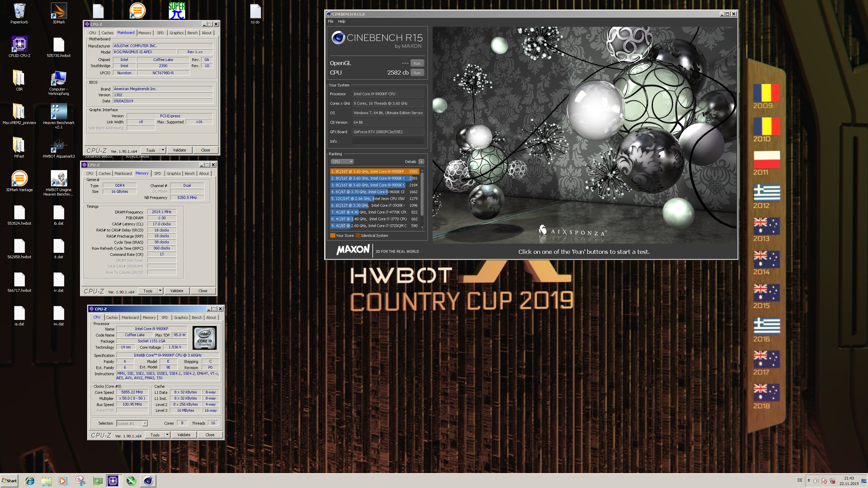Open the iw.dat file icon
The image size is (868, 488).
59,316
